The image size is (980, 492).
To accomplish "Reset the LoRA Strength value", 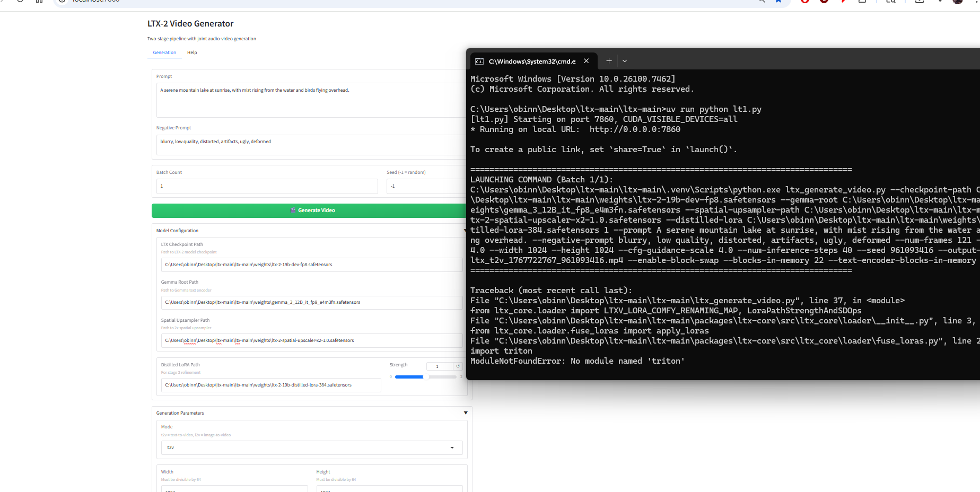I will pyautogui.click(x=458, y=366).
